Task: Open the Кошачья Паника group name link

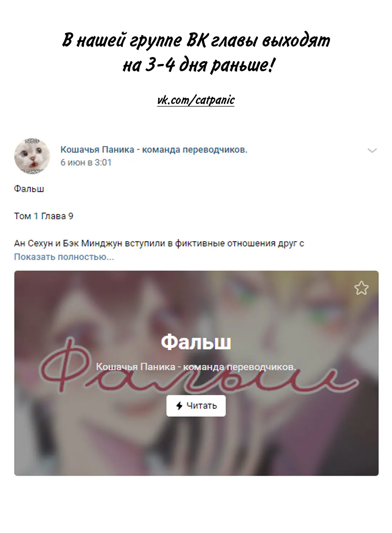Action: point(154,149)
